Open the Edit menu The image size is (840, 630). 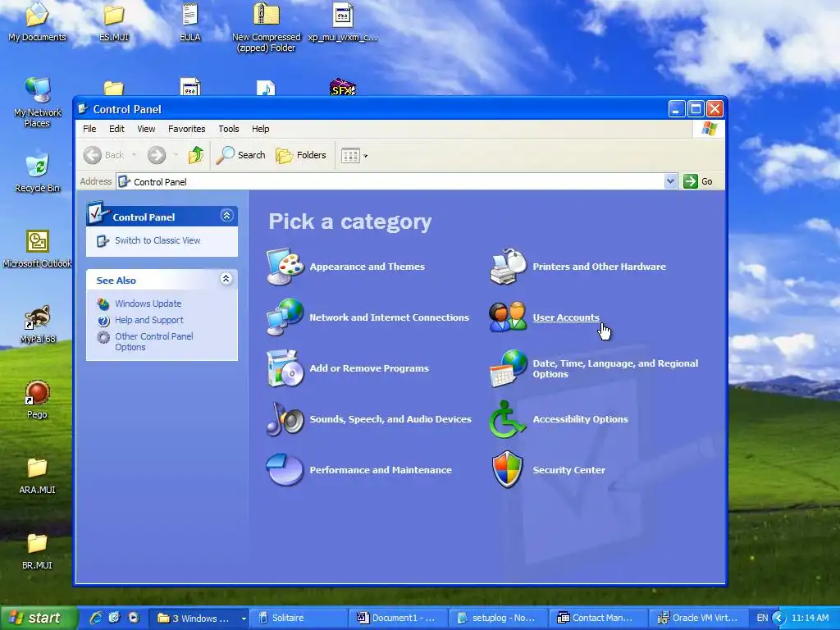116,129
